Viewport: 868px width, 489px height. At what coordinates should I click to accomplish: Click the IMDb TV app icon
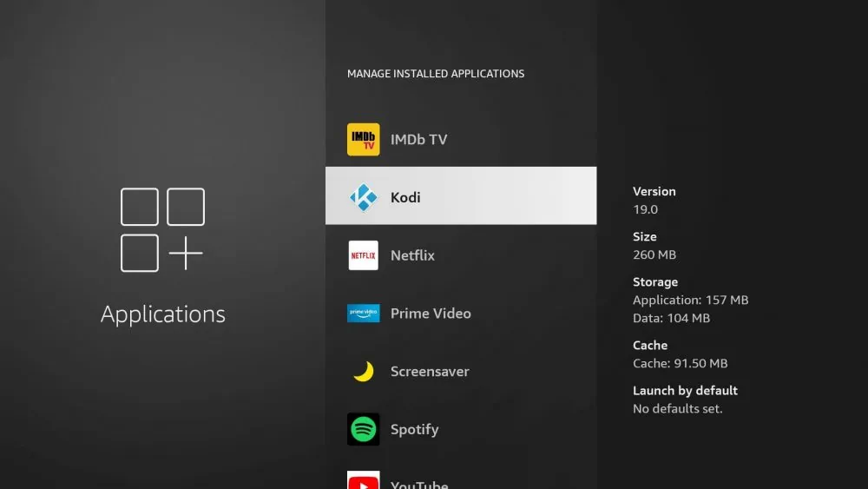(x=363, y=140)
